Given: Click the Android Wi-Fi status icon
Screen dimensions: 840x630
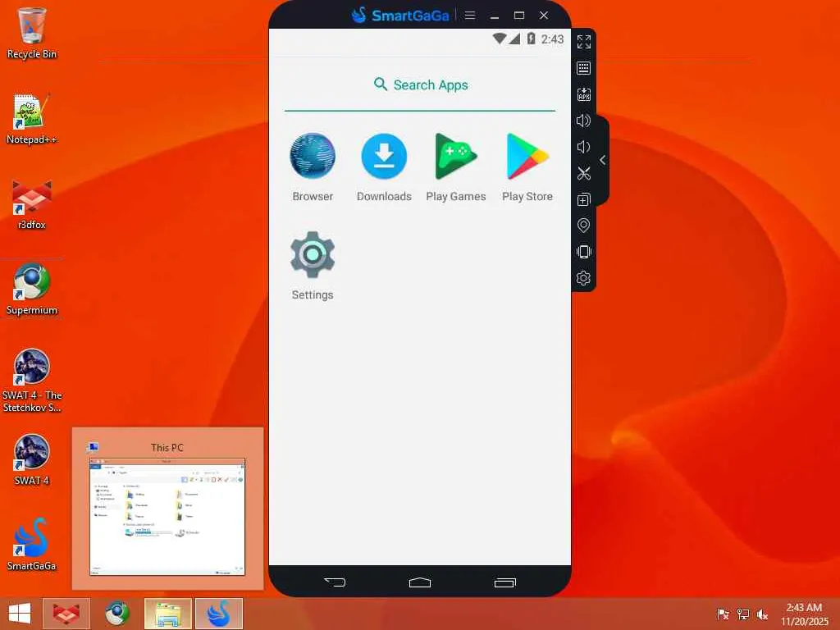Looking at the screenshot, I should pyautogui.click(x=500, y=39).
